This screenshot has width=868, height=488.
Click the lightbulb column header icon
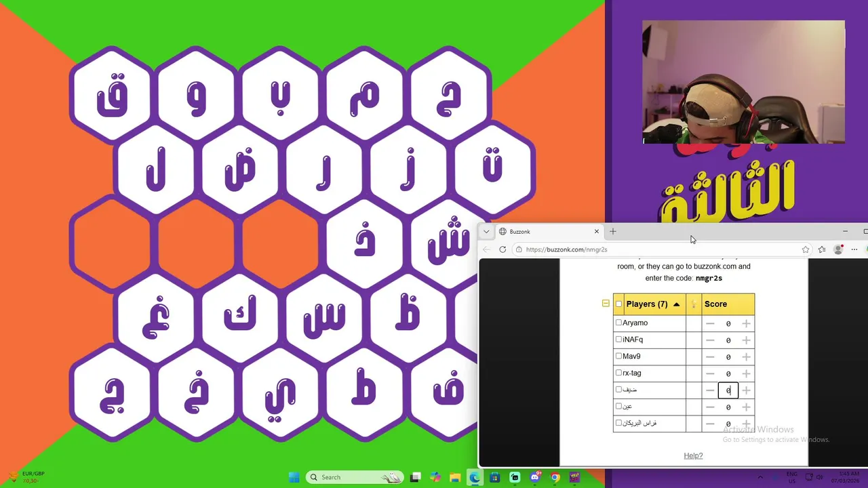[694, 304]
